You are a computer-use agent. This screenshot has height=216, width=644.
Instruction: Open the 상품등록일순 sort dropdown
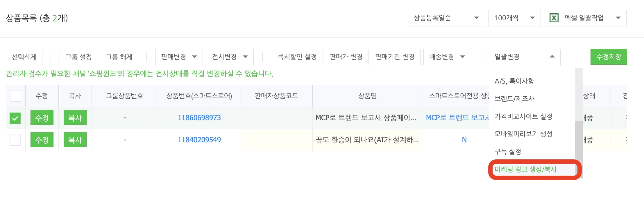446,18
